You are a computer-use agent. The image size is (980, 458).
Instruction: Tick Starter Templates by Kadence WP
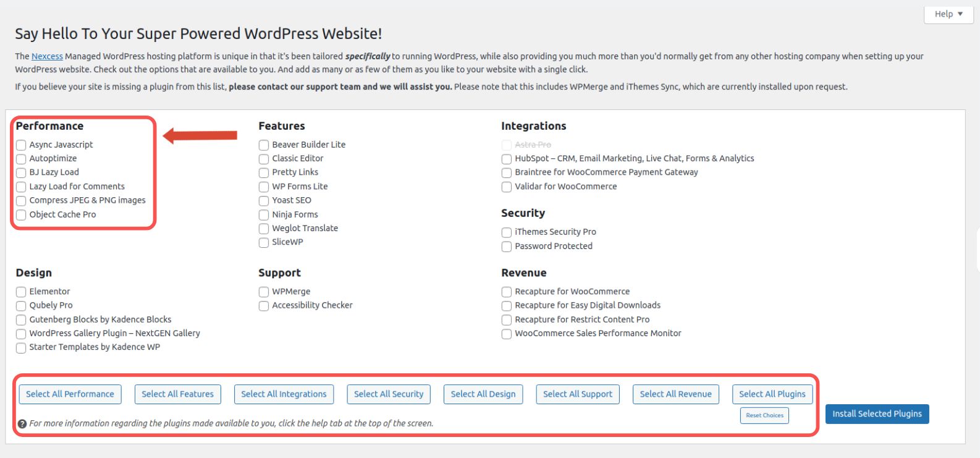pyautogui.click(x=21, y=348)
